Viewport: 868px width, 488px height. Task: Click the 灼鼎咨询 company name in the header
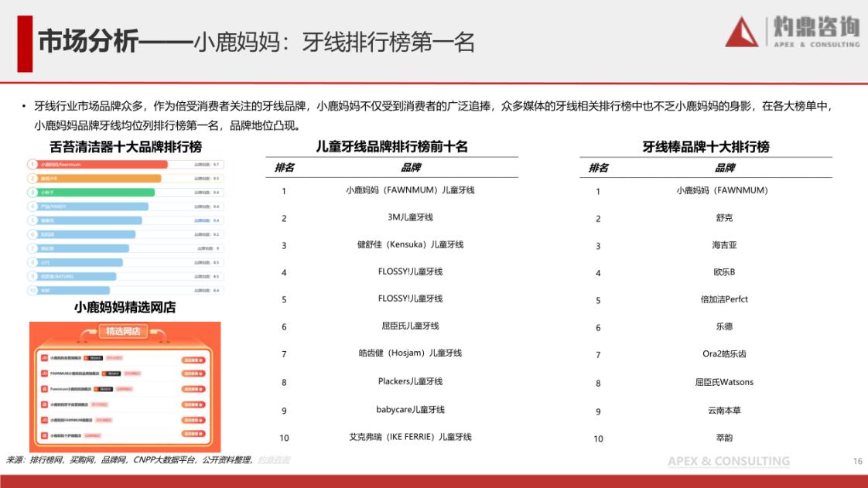[x=816, y=26]
